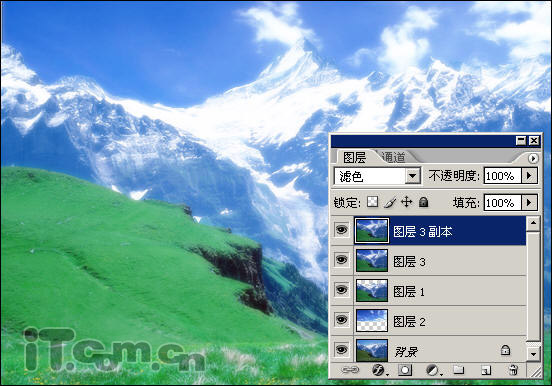
Task: Toggle lock transparent pixels icon
Action: (372, 202)
